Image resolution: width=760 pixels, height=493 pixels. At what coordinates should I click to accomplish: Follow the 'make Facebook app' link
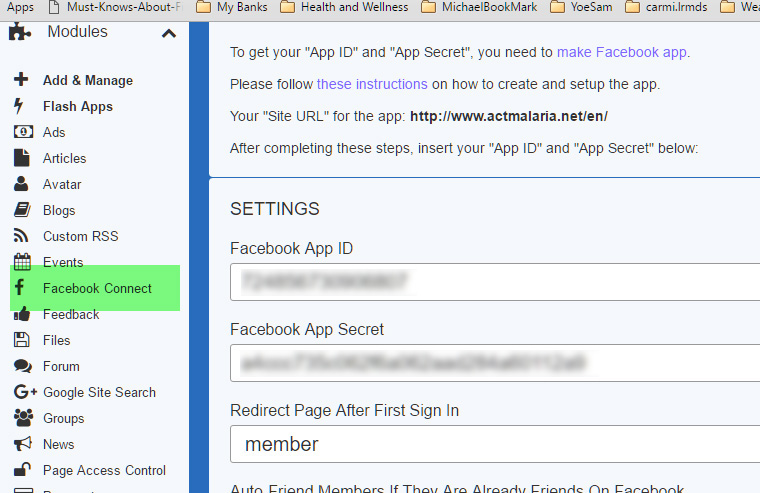[x=622, y=52]
